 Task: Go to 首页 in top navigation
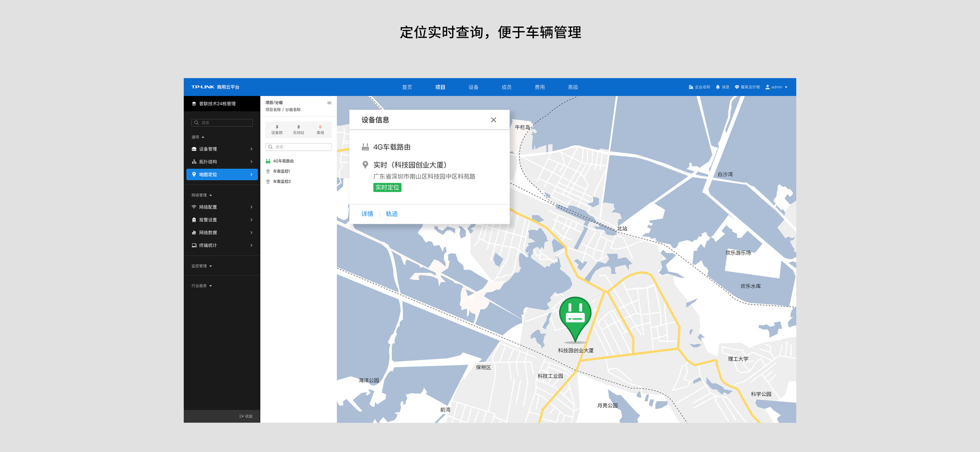click(407, 87)
